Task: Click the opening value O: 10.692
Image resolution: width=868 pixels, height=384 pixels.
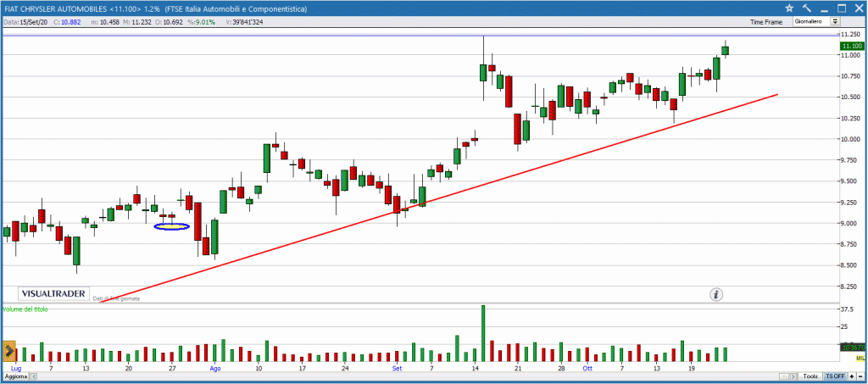Action: point(168,21)
